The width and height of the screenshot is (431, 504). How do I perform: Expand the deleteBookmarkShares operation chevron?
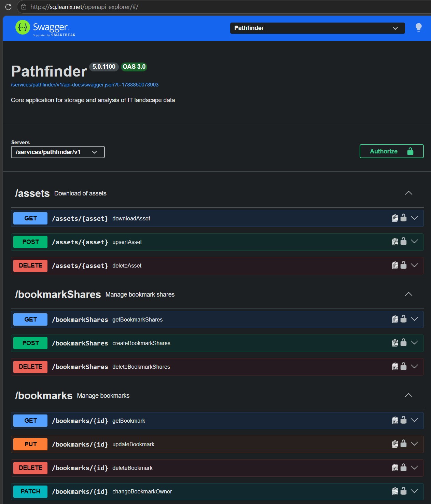pyautogui.click(x=414, y=366)
